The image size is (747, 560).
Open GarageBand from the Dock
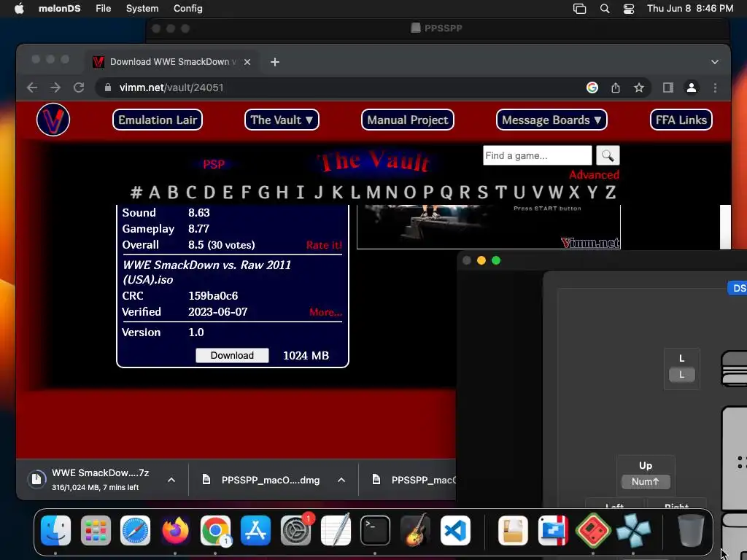pyautogui.click(x=415, y=531)
